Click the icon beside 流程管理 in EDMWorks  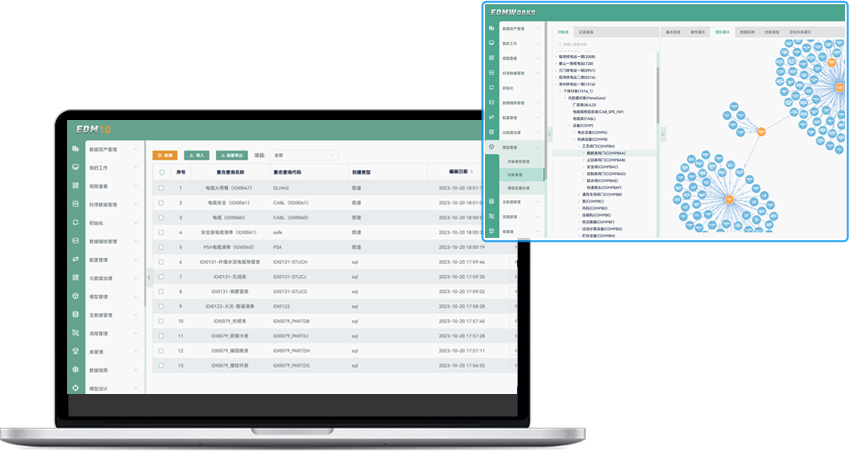(491, 216)
